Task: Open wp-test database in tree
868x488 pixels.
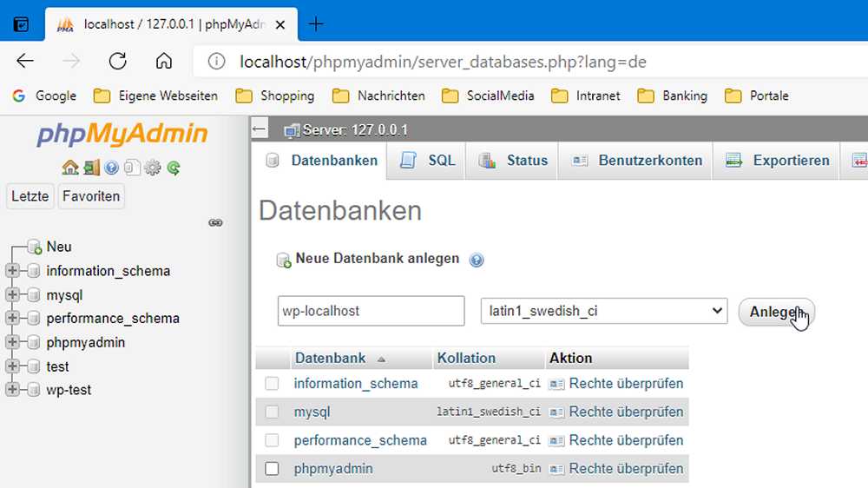Action: 69,389
